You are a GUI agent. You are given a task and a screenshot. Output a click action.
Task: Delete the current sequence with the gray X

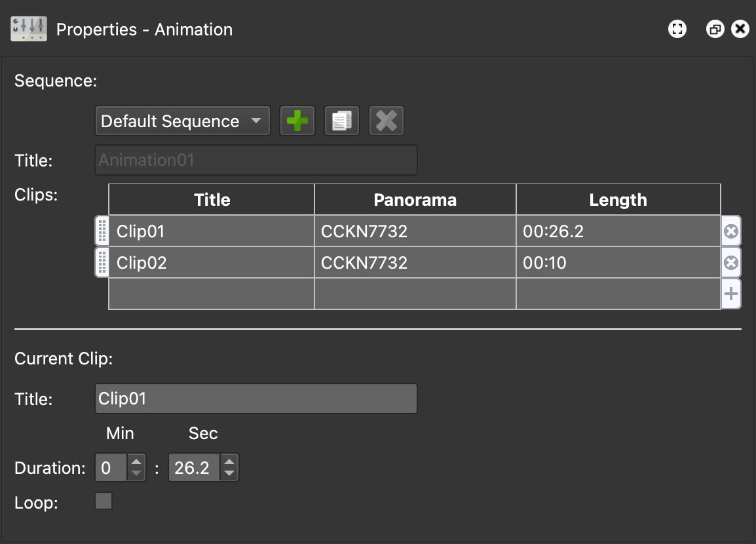tap(387, 121)
